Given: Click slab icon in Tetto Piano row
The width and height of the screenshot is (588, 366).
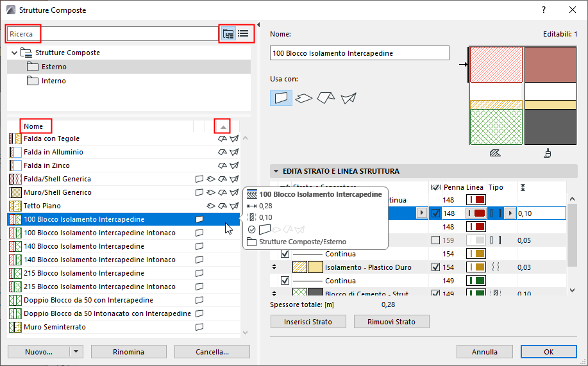Looking at the screenshot, I should point(211,206).
